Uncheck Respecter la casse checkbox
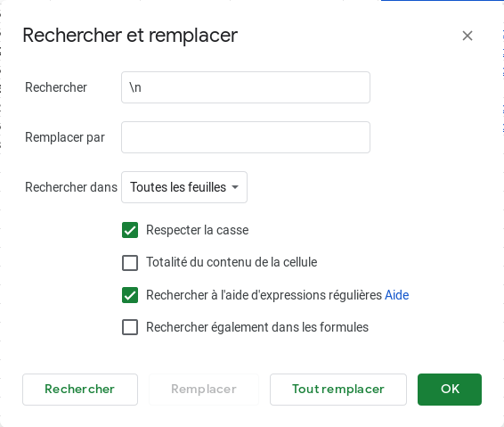Screen dimensions: 504x427 pos(130,230)
